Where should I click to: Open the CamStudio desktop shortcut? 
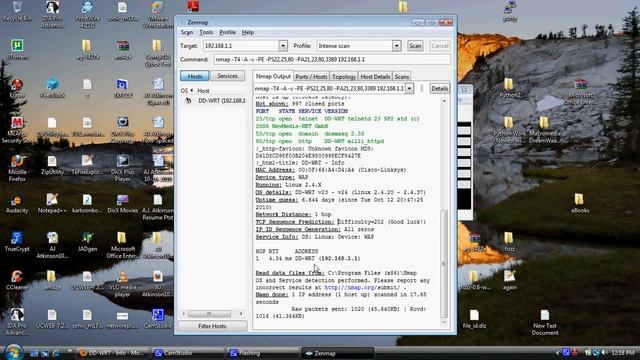158,319
